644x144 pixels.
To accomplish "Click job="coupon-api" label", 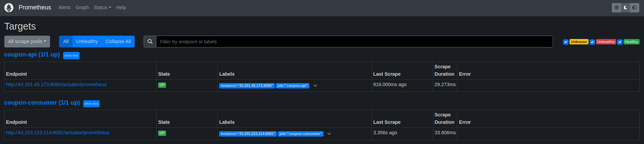I will pos(293,86).
